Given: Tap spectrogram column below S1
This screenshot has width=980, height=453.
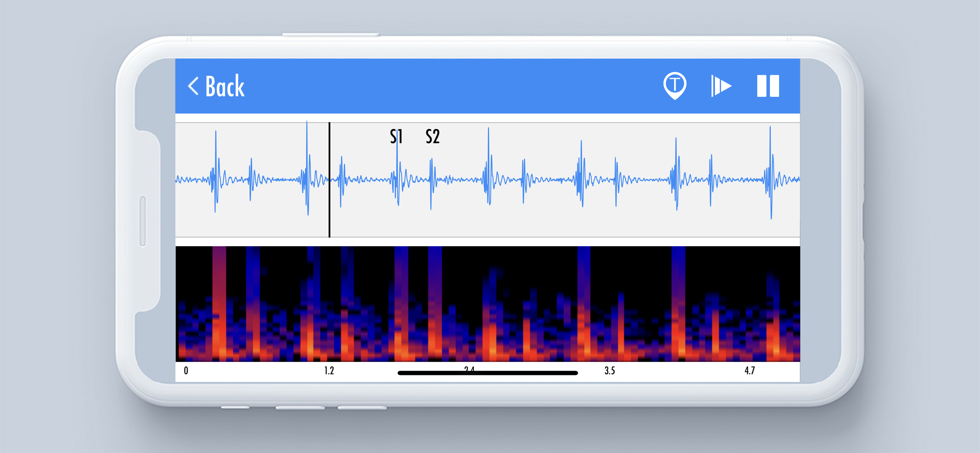Looking at the screenshot, I should (x=401, y=305).
